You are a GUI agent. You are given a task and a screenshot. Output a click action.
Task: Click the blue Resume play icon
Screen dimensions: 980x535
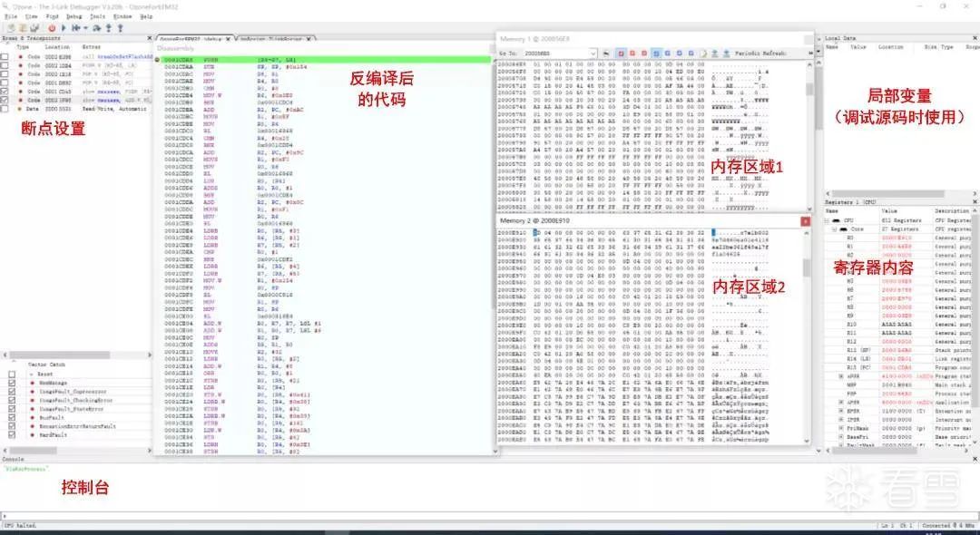64,27
